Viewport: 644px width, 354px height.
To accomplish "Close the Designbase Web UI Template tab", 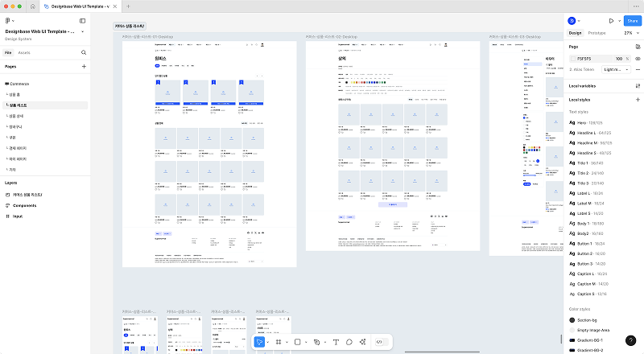I will pyautogui.click(x=115, y=6).
